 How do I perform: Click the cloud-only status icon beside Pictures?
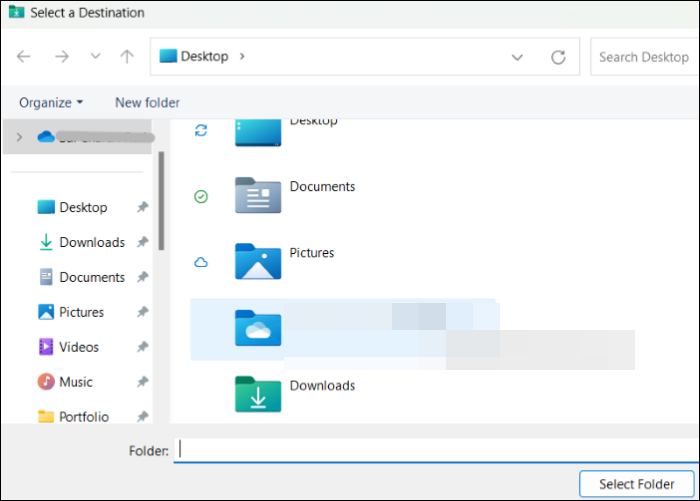pos(201,262)
